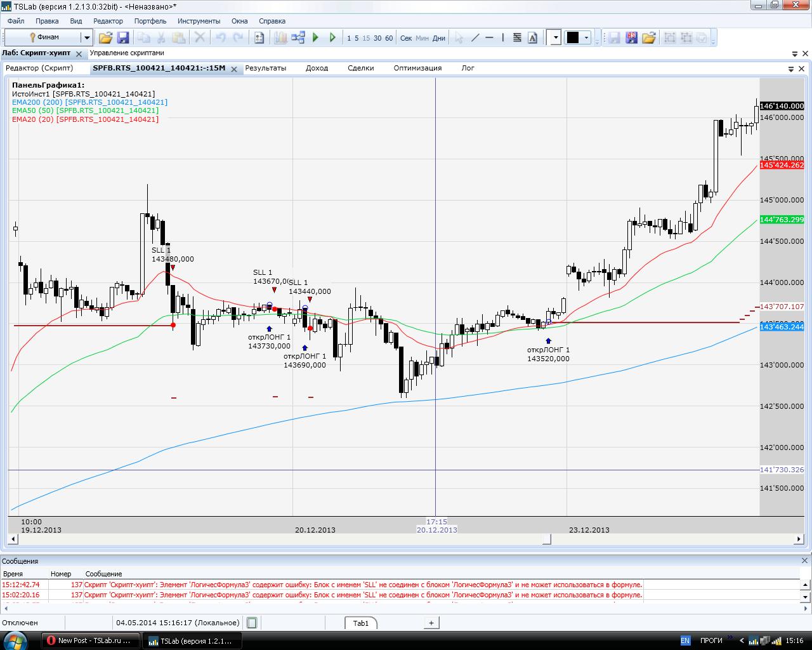Set timeframe to 60
The image size is (812, 650).
(389, 38)
